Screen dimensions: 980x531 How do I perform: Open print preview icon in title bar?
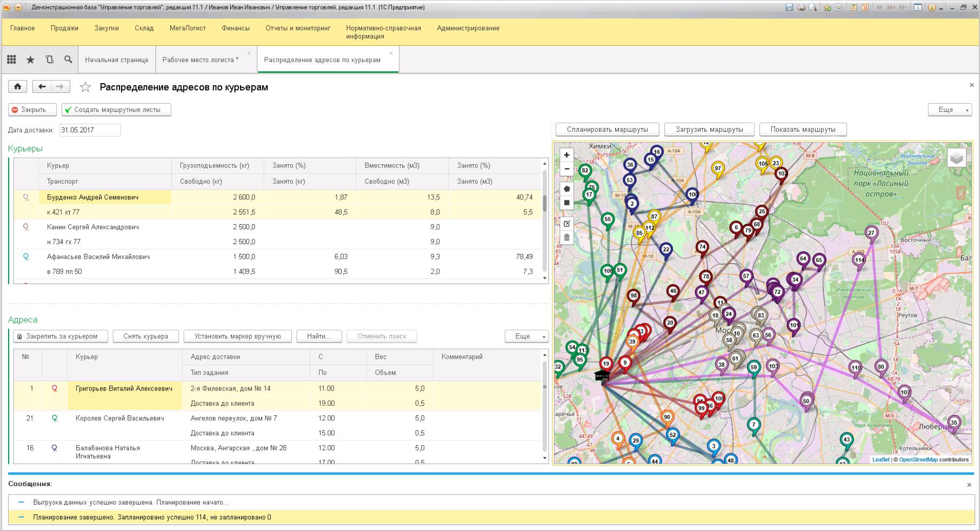(x=812, y=8)
